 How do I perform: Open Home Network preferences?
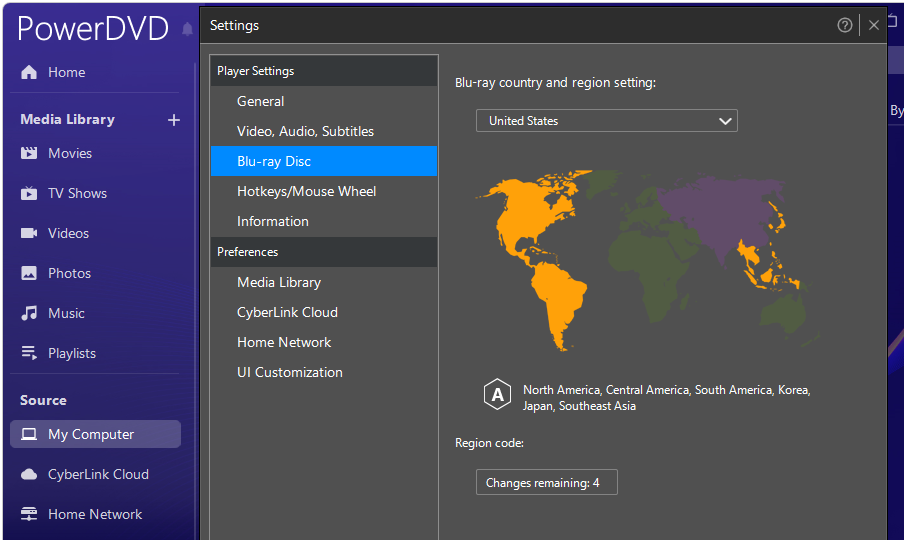323,342
